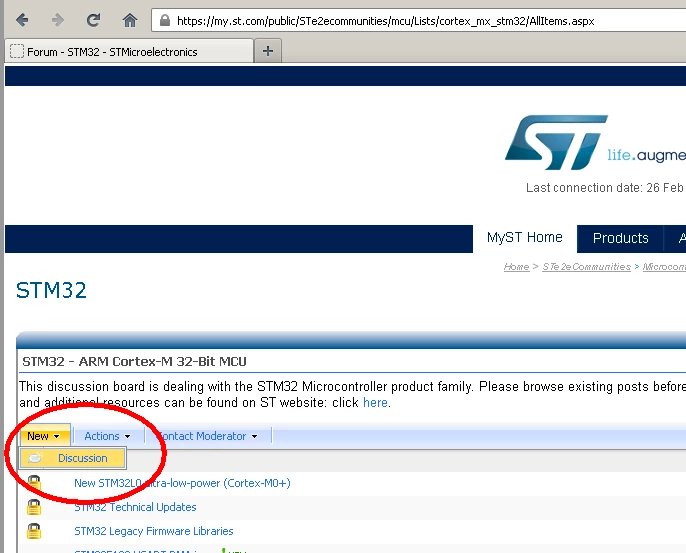The width and height of the screenshot is (686, 553).
Task: Click the padlock icon in the address bar
Action: click(x=164, y=21)
